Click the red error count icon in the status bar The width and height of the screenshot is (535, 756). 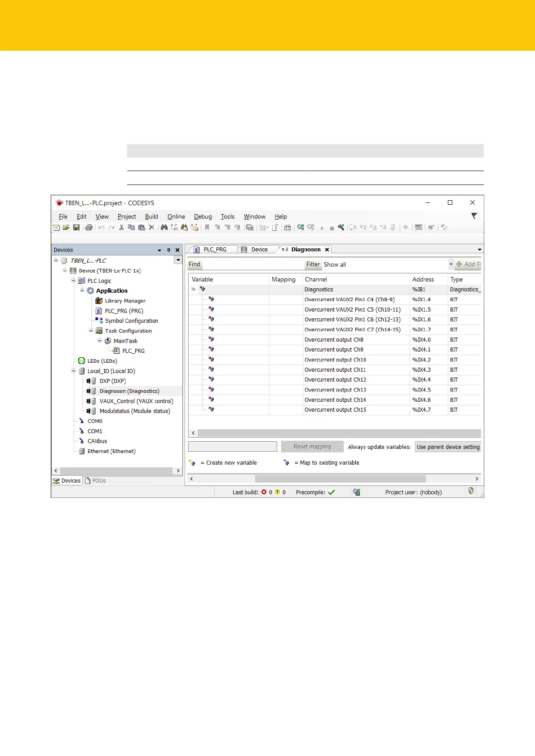pos(264,492)
